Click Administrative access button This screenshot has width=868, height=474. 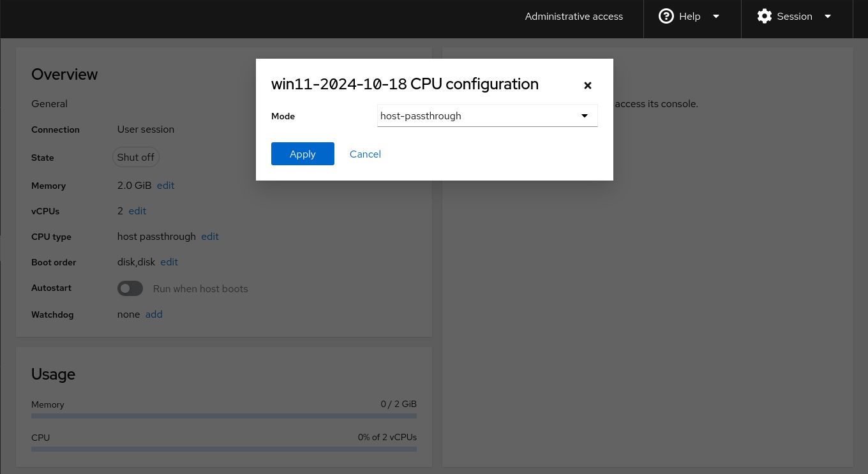click(574, 17)
